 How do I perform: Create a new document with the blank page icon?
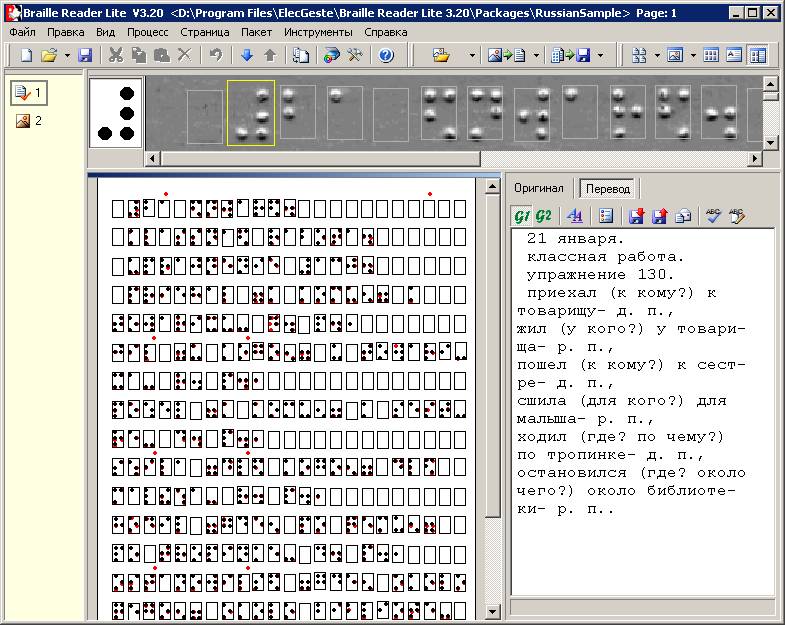[26, 55]
